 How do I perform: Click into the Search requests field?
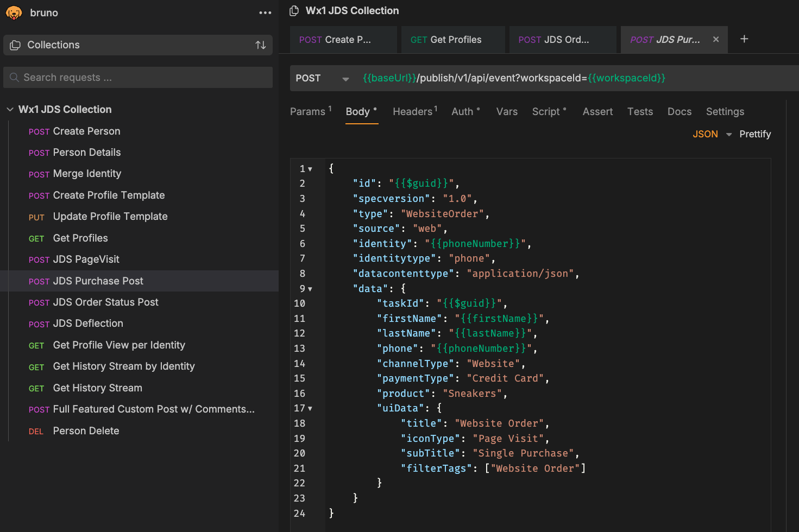pos(138,78)
